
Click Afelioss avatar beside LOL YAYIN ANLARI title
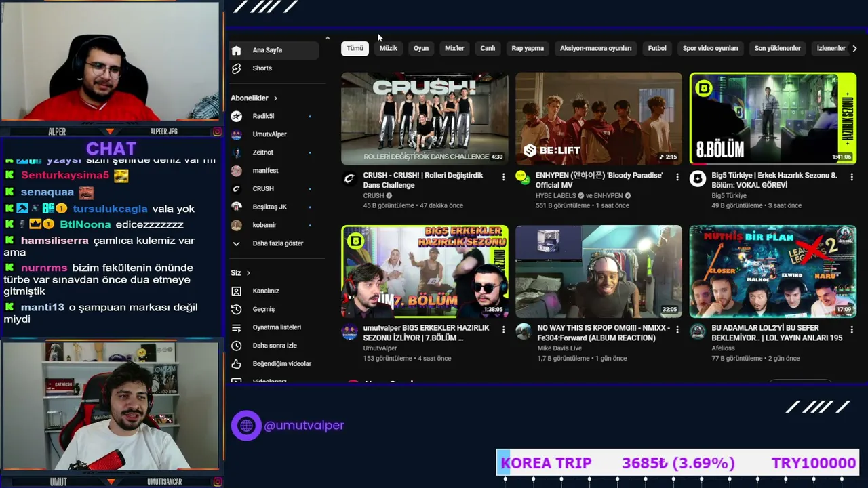(697, 331)
